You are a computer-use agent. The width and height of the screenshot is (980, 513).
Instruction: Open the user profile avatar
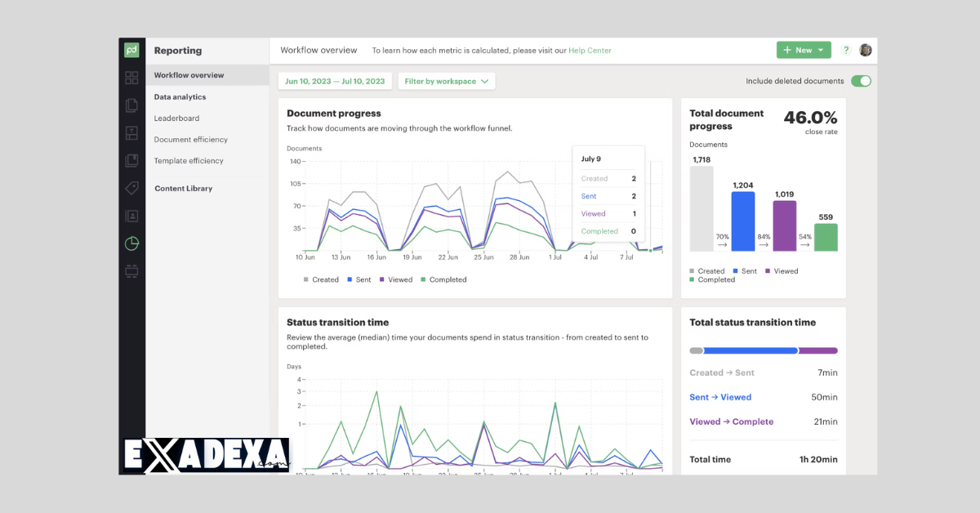pyautogui.click(x=866, y=50)
